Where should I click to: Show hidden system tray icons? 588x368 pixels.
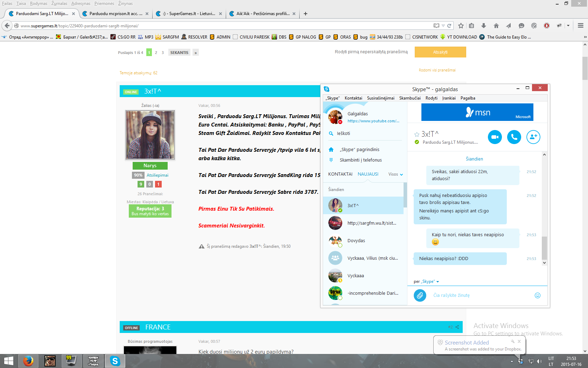(512, 361)
